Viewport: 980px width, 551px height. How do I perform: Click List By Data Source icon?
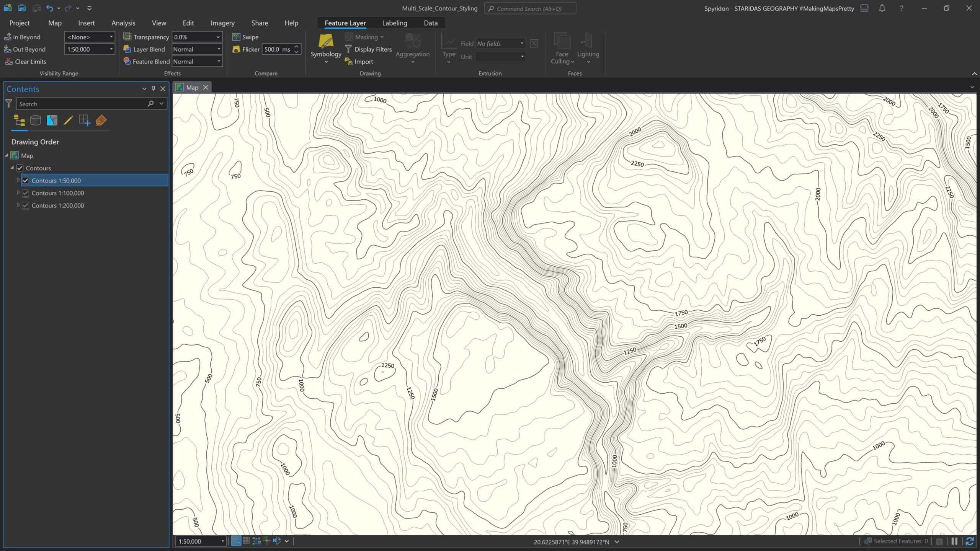point(36,121)
